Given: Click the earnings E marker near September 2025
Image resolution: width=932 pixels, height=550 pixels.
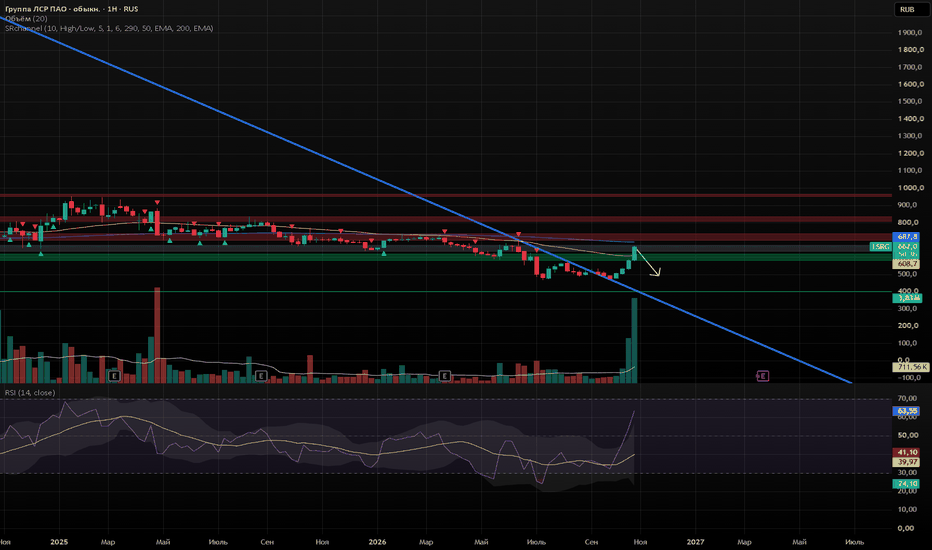Looking at the screenshot, I should (260, 376).
